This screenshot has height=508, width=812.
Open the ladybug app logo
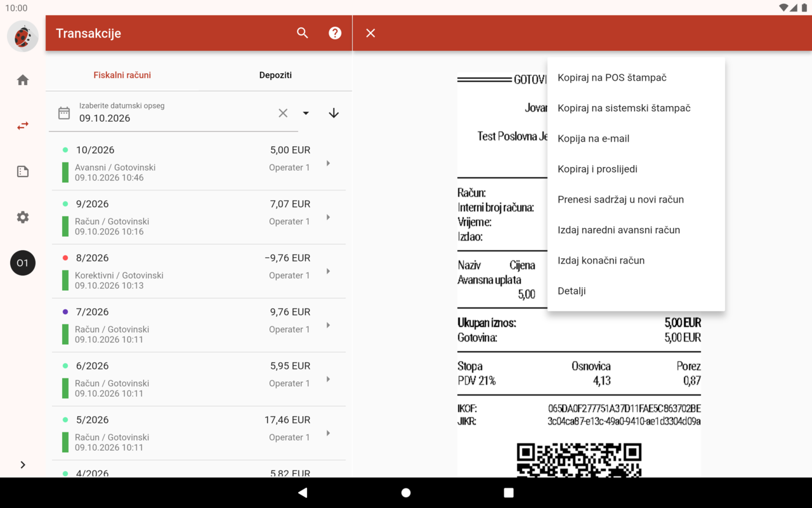tap(23, 36)
